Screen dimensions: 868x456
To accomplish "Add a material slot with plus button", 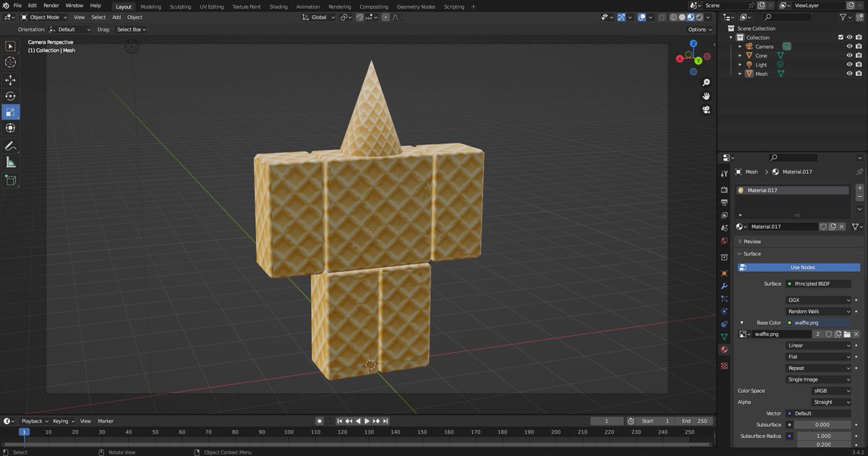I will [x=860, y=188].
